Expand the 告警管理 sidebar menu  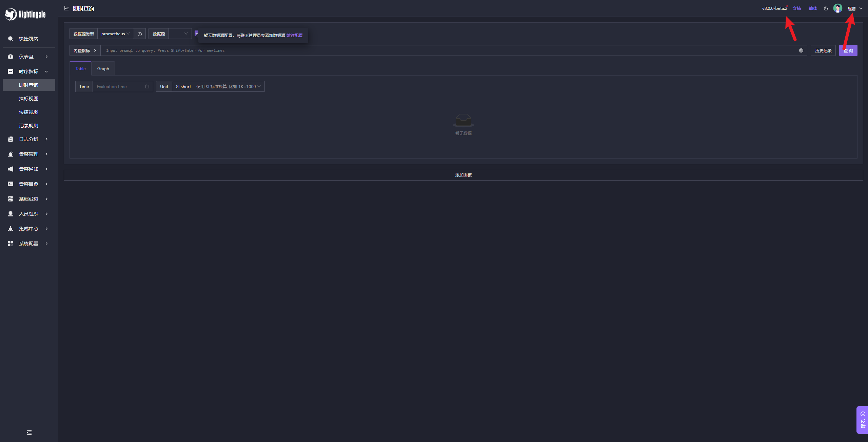coord(28,154)
